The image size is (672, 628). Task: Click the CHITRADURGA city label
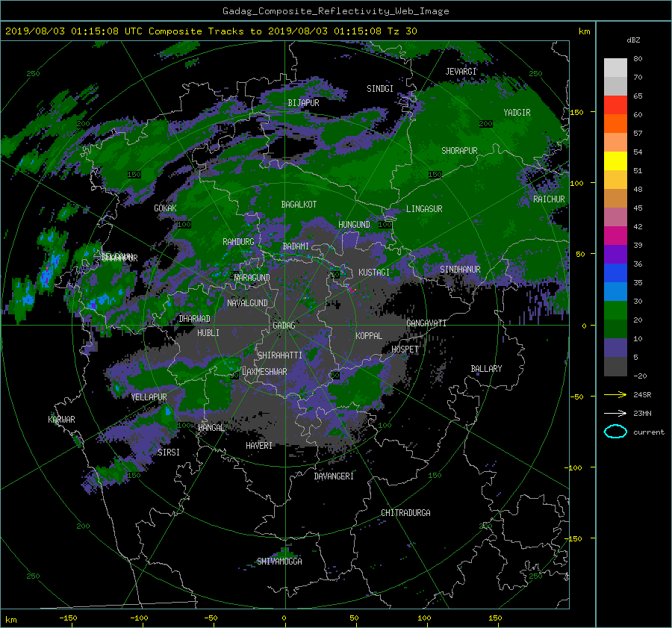coord(406,513)
